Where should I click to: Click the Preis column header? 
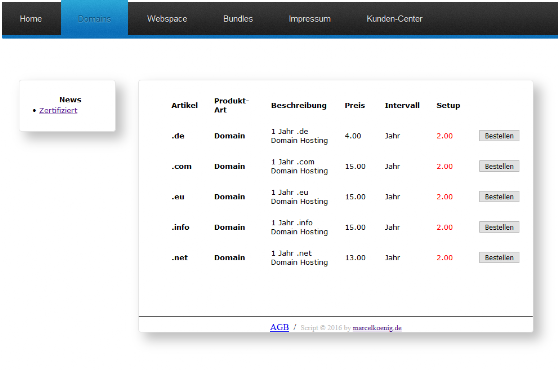[x=354, y=105]
